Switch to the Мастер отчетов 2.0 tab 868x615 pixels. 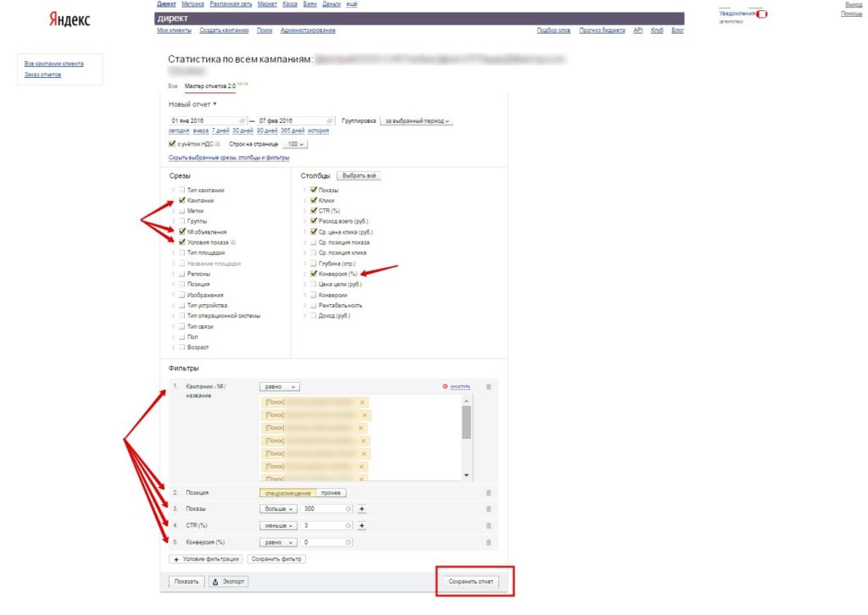210,86
